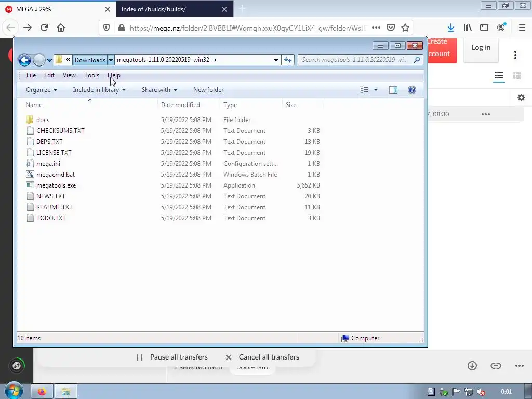Select the docs folder icon
The width and height of the screenshot is (532, 399).
coord(30,120)
